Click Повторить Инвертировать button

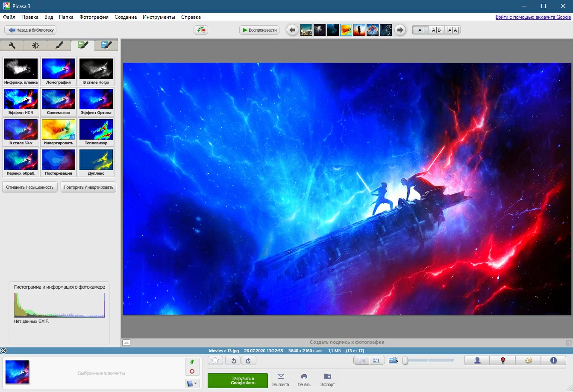tap(88, 187)
